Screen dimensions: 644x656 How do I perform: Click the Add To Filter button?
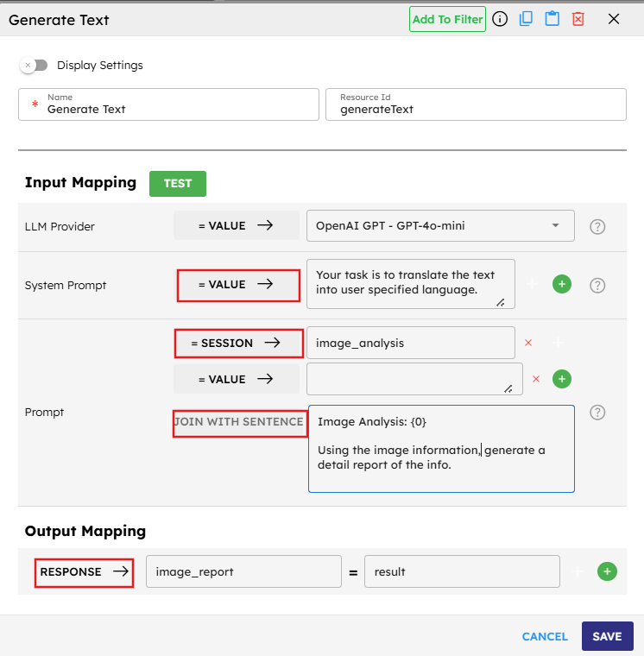[447, 19]
